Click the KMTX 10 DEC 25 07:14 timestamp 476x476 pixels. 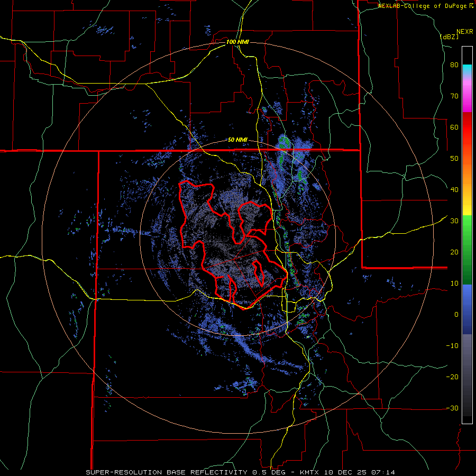347,472
